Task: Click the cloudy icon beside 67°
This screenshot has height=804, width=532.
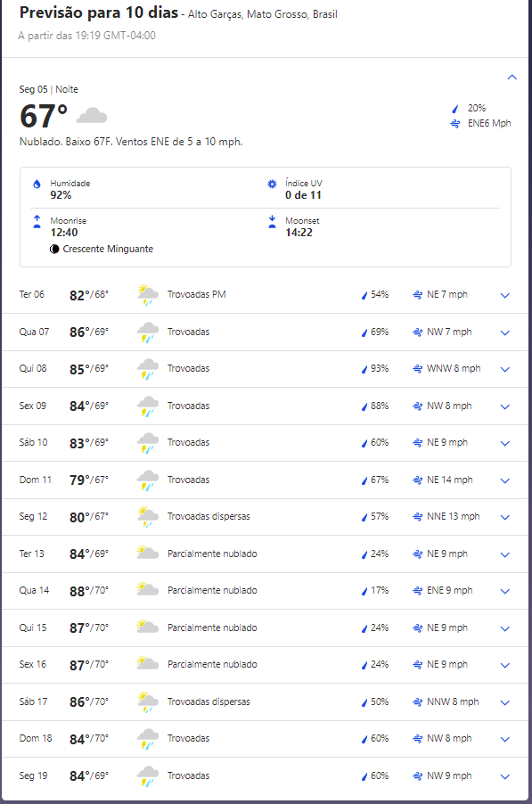Action: point(92,115)
